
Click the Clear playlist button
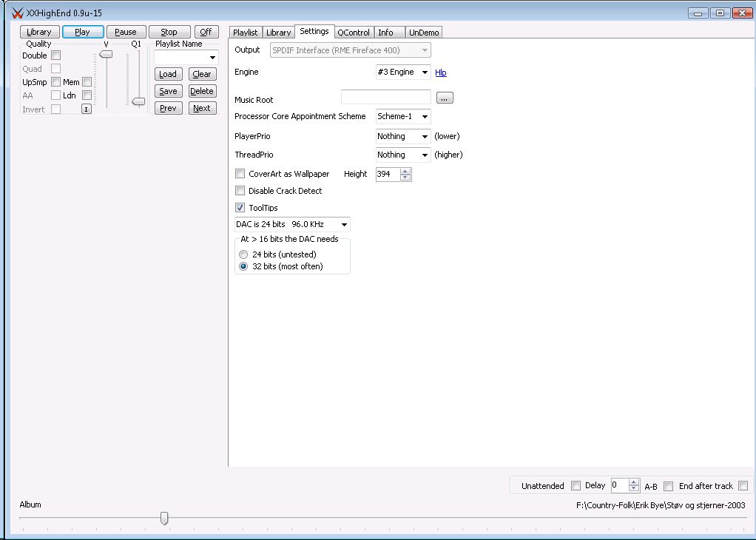pyautogui.click(x=202, y=74)
